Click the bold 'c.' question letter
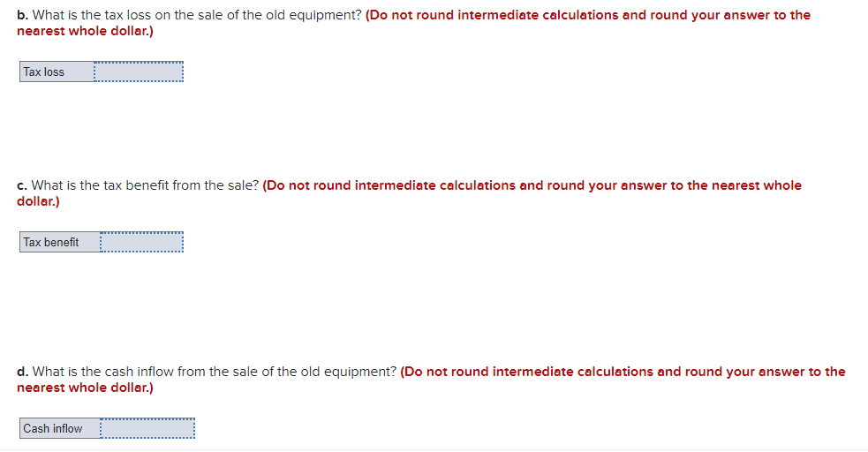This screenshot has height=452, width=868. 23,185
